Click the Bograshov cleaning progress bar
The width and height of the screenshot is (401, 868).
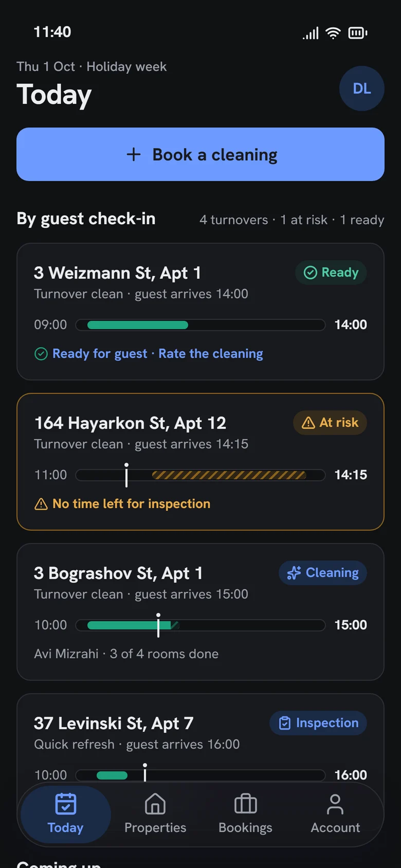pos(200,625)
